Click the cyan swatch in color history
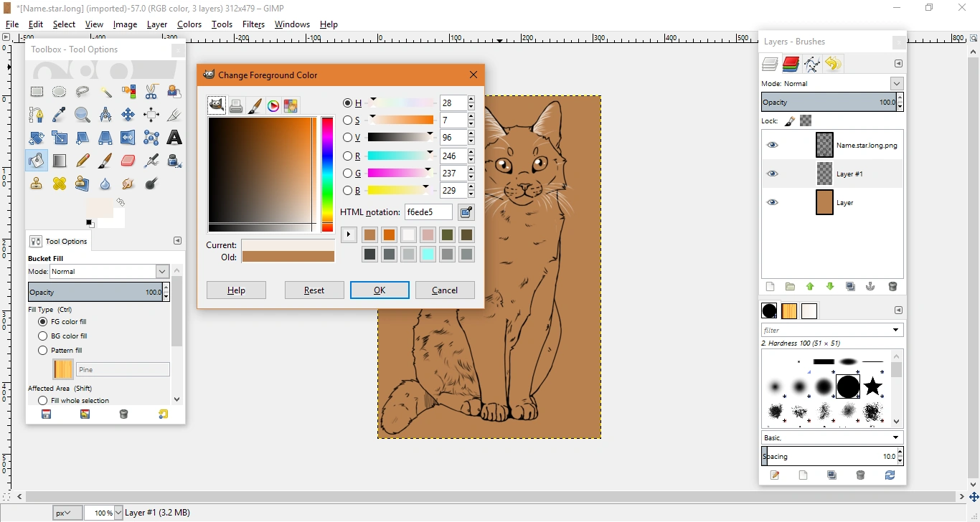The image size is (980, 522). coord(428,254)
